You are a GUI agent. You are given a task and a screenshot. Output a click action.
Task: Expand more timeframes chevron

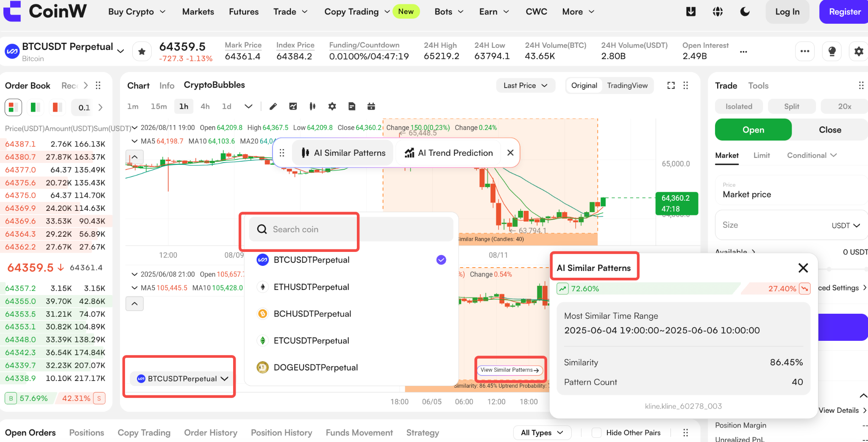(x=248, y=106)
